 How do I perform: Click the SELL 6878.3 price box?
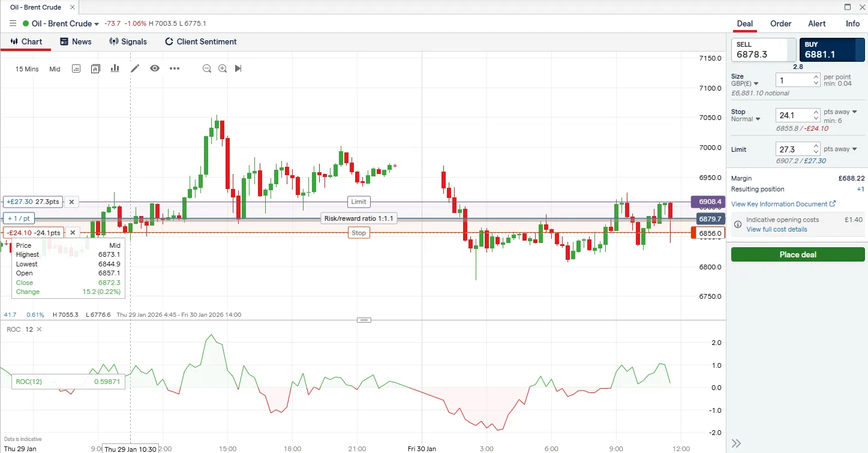click(763, 49)
